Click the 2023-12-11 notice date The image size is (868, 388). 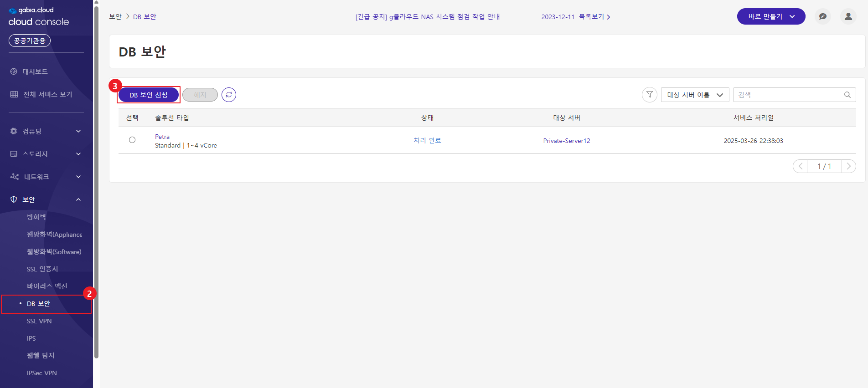(x=558, y=17)
